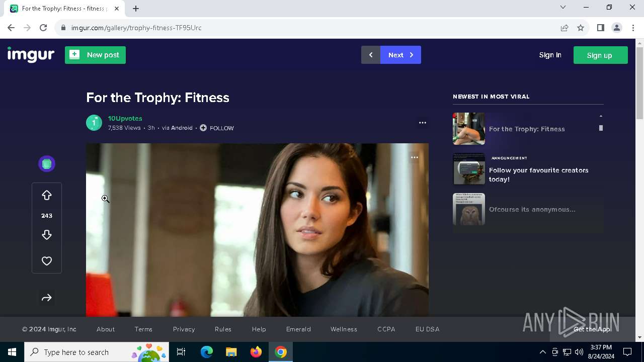Go back in browser history
This screenshot has width=644, height=362.
(11, 28)
